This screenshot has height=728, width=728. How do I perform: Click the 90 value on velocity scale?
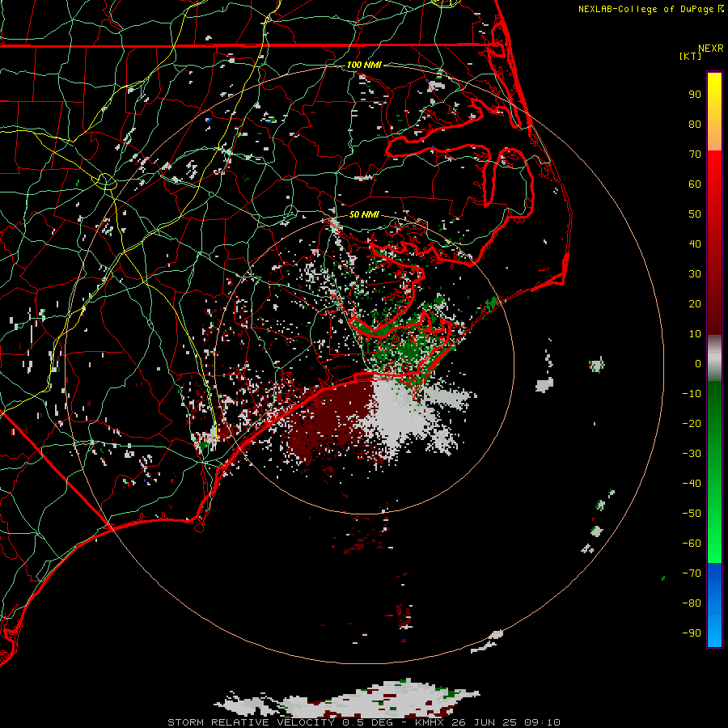(x=695, y=95)
